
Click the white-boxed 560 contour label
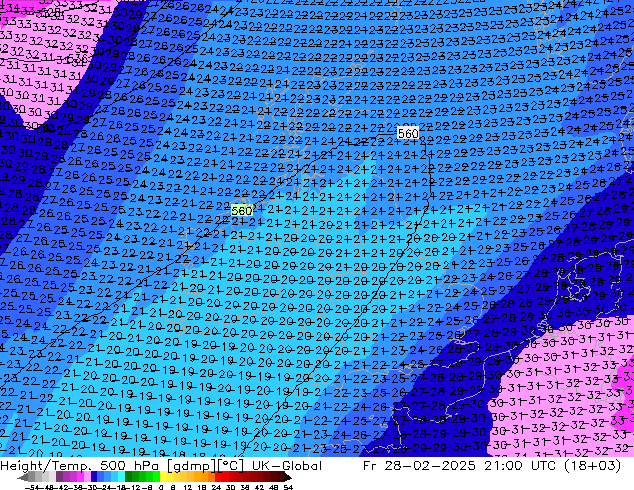click(408, 133)
